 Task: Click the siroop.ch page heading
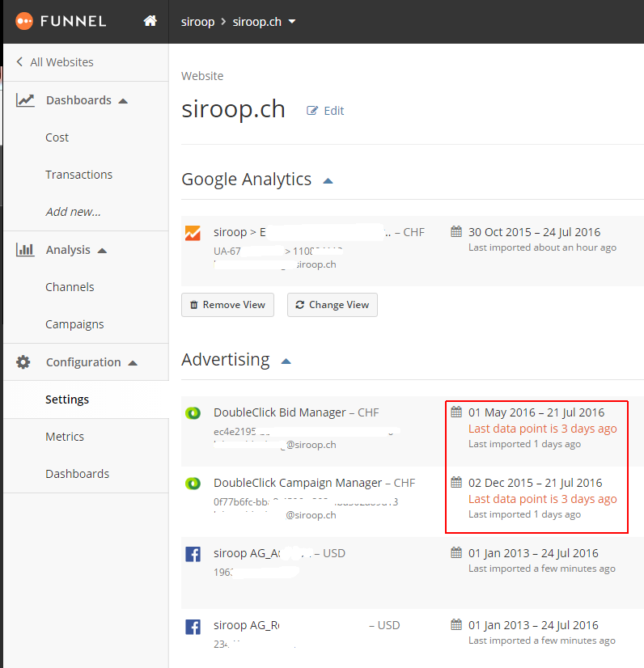point(233,109)
